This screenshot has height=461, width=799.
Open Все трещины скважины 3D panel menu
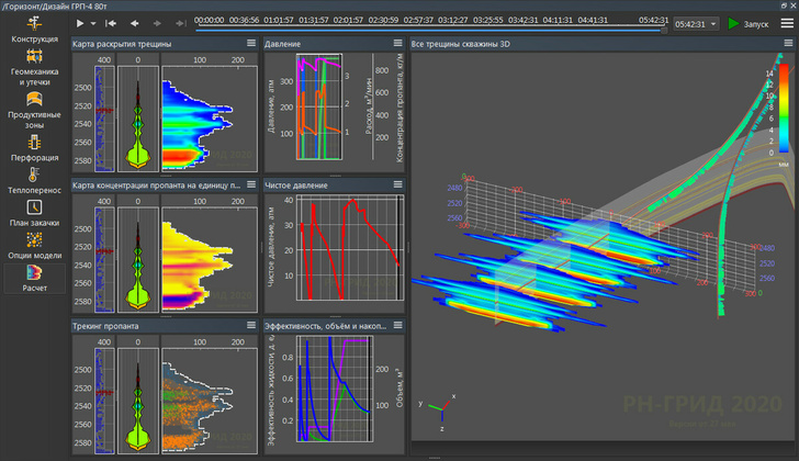coord(783,44)
